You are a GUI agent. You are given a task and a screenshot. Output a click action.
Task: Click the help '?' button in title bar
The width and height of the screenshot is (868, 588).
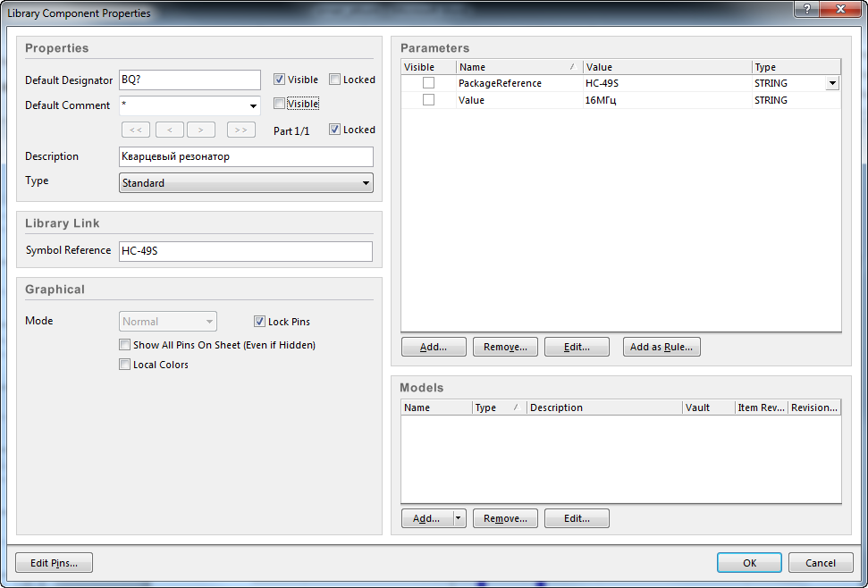pos(808,9)
